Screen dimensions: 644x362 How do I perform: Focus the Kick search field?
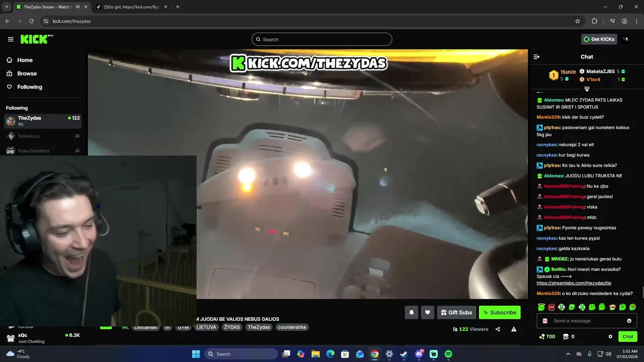pos(322,39)
